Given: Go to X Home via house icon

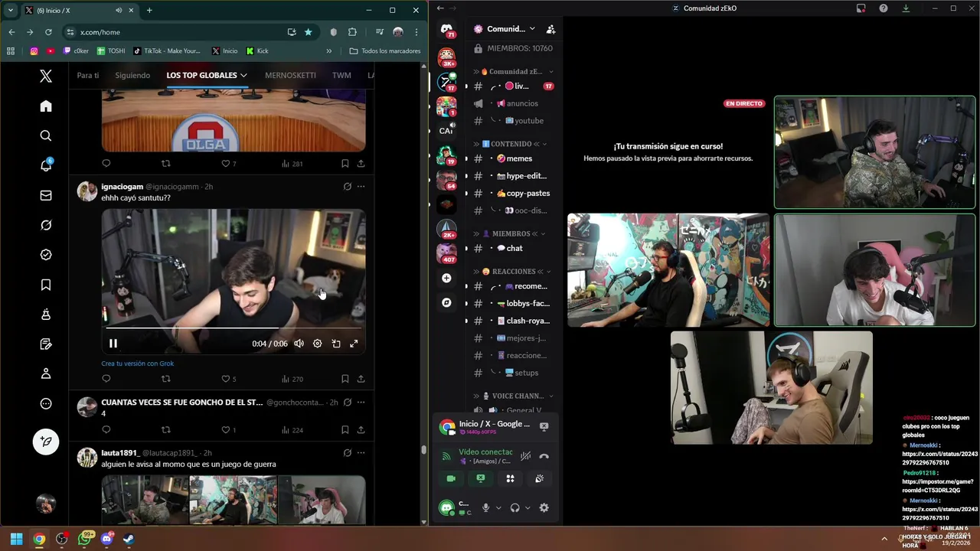Looking at the screenshot, I should coord(46,106).
